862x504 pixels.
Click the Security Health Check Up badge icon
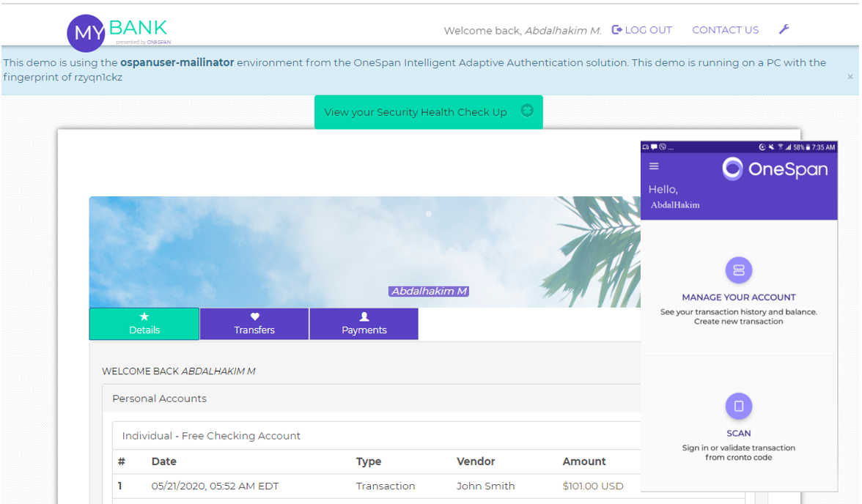(x=526, y=111)
